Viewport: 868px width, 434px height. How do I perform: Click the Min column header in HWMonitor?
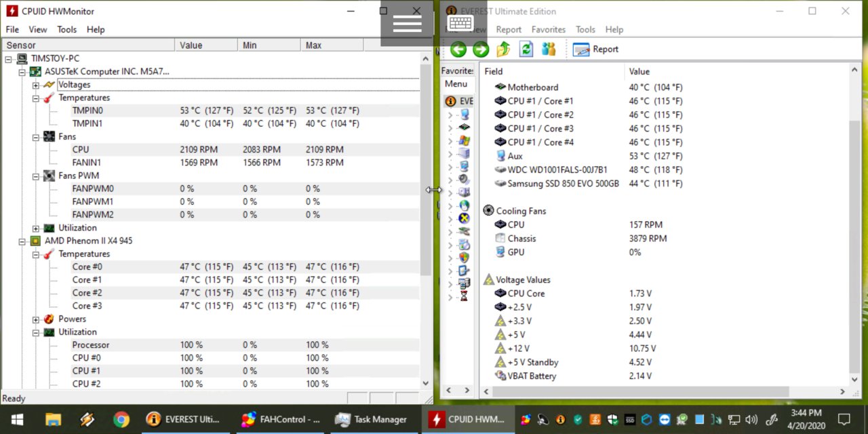[269, 45]
